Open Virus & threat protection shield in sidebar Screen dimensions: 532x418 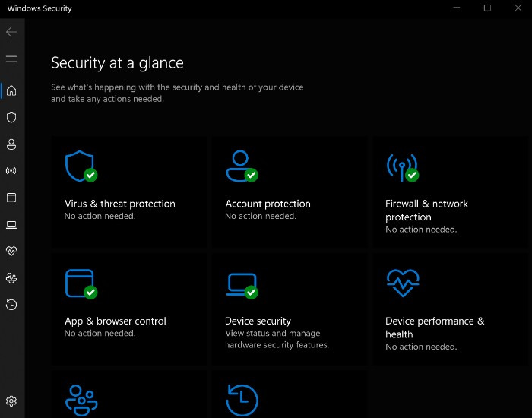point(11,117)
